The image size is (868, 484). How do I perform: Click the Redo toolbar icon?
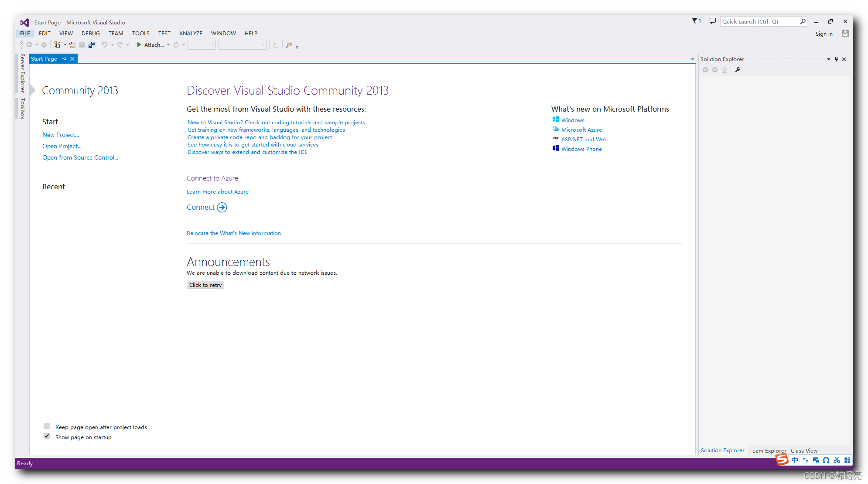[120, 45]
